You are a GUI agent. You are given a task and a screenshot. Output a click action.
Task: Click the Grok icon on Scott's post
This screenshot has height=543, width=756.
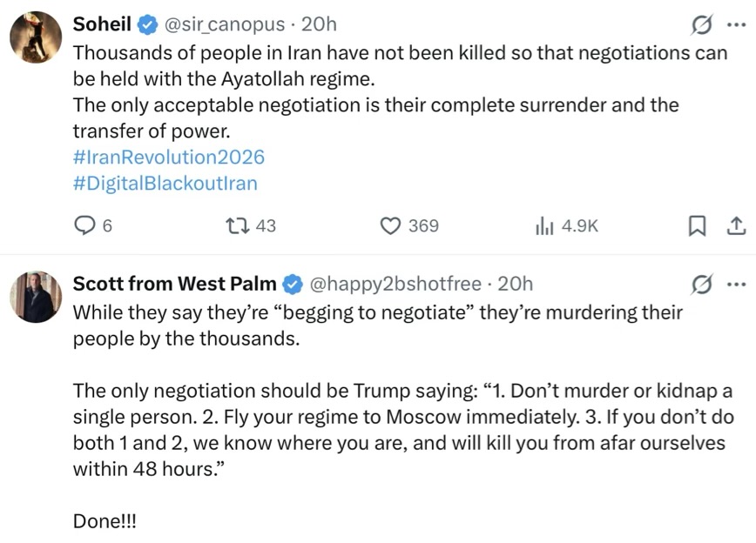point(700,284)
